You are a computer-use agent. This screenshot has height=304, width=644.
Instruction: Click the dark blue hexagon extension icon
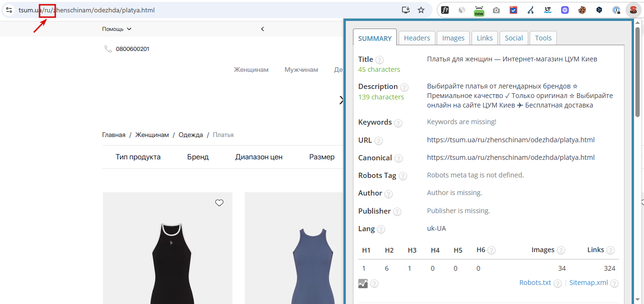coord(599,10)
